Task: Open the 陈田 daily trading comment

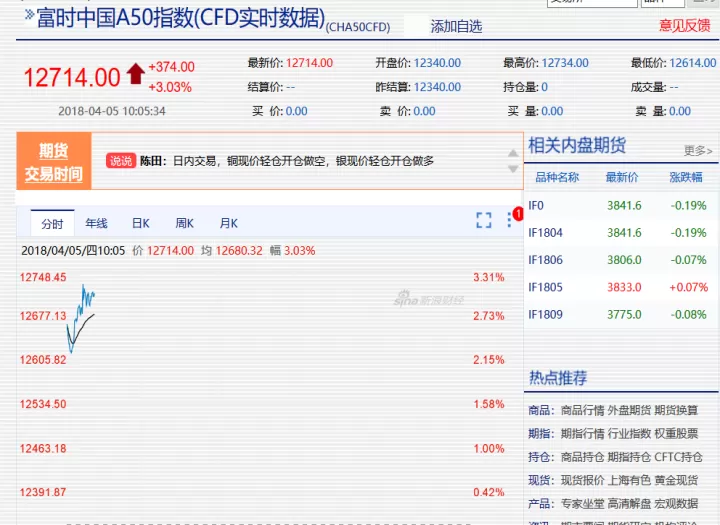Action: 287,161
